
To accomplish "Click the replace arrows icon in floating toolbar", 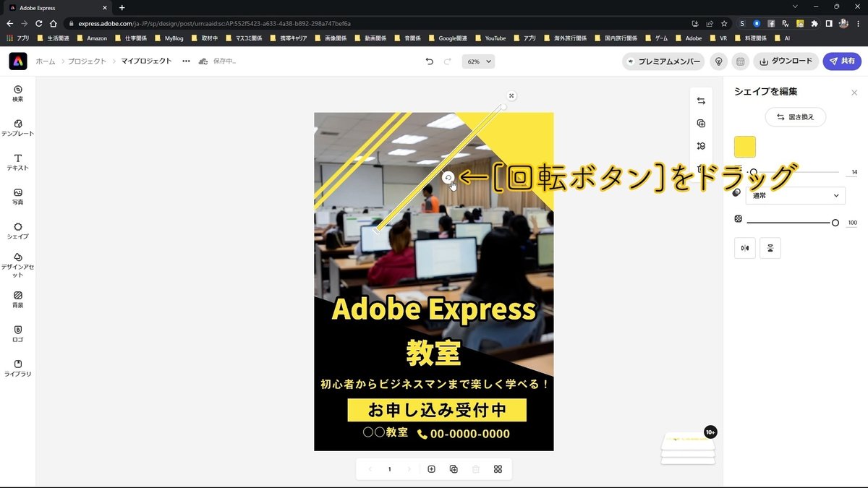I will (x=701, y=100).
